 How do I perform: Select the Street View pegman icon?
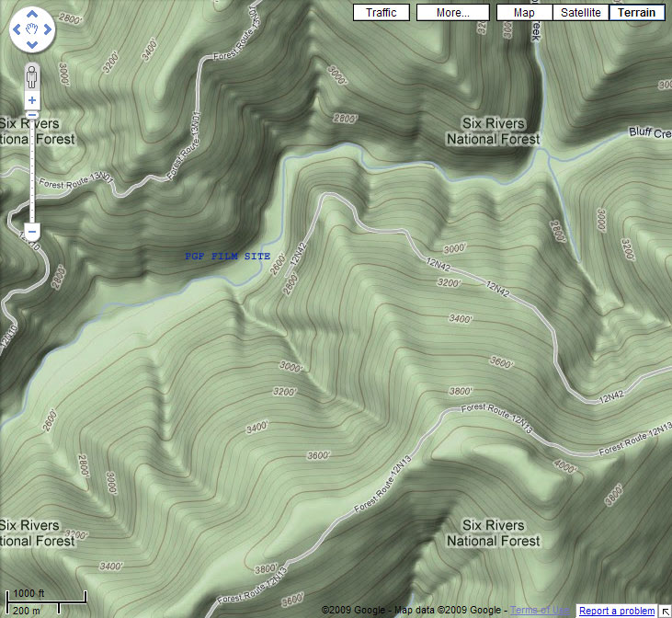[x=32, y=75]
